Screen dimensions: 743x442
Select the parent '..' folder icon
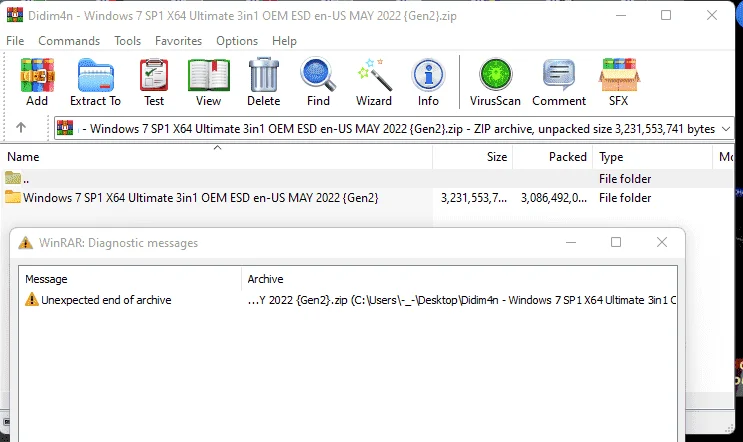click(x=13, y=178)
